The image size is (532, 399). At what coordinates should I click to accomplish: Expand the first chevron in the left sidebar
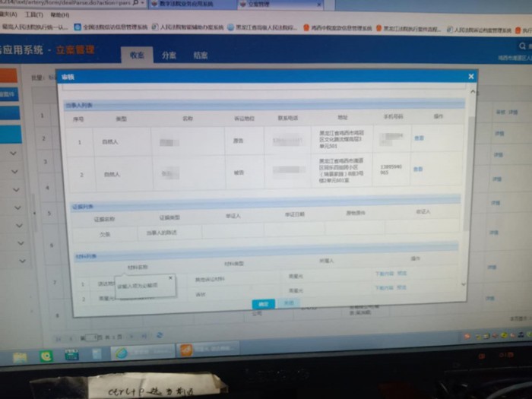(14, 154)
